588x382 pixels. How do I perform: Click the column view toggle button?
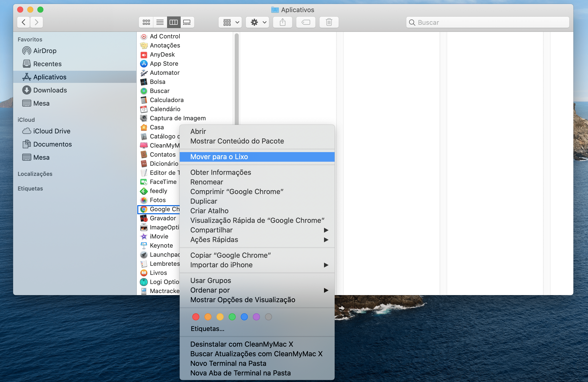coord(174,22)
